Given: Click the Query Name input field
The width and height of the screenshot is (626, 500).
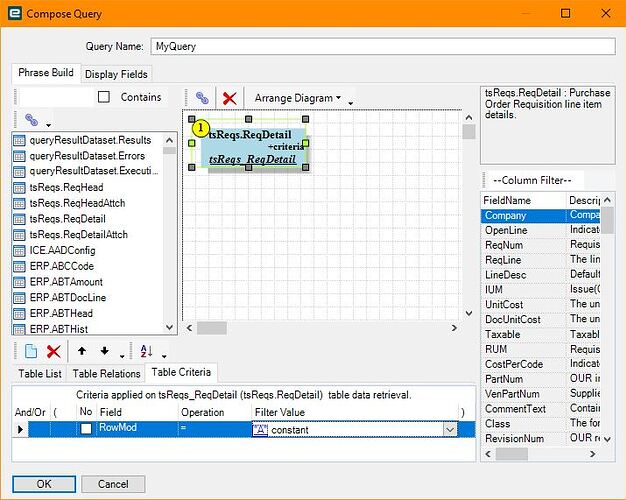Looking at the screenshot, I should (x=383, y=46).
